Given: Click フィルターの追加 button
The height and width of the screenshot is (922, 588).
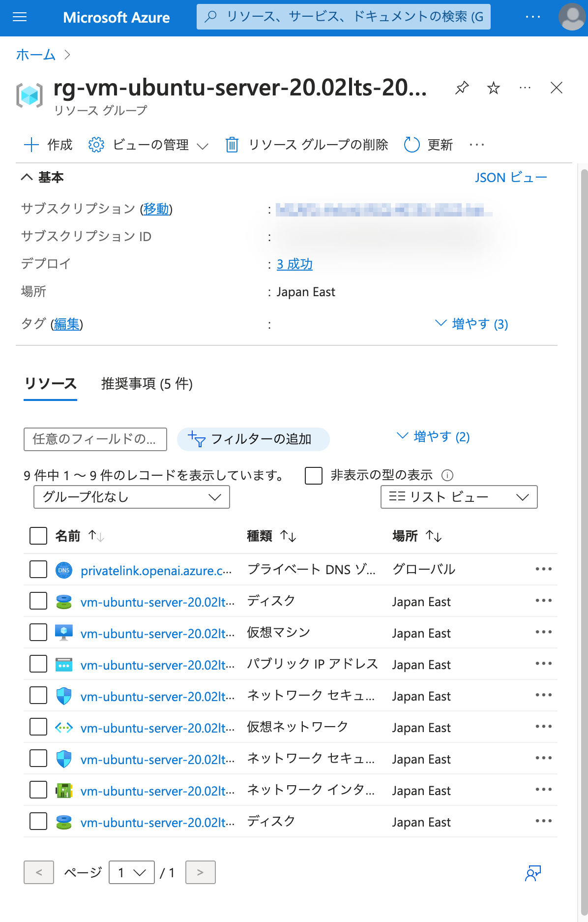Looking at the screenshot, I should click(x=253, y=439).
